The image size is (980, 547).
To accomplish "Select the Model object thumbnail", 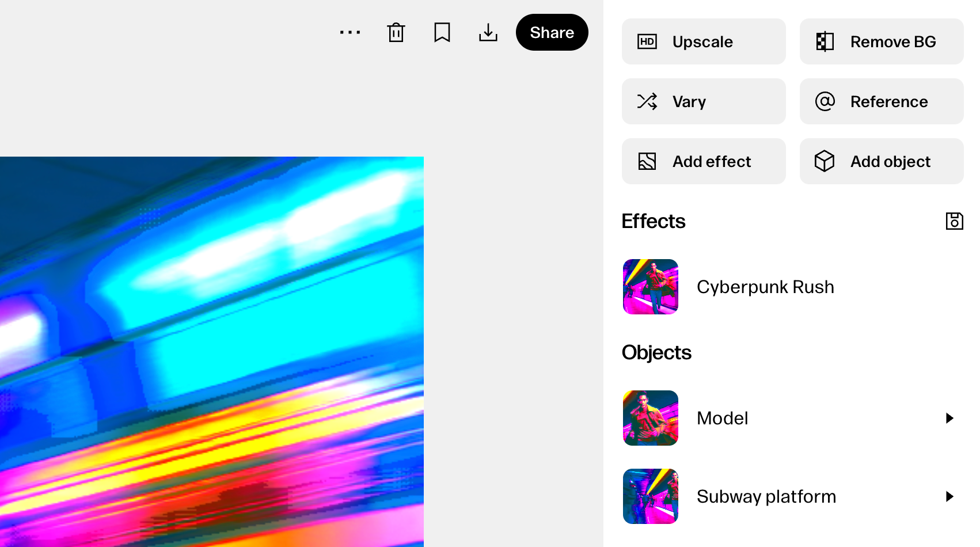I will tap(651, 418).
